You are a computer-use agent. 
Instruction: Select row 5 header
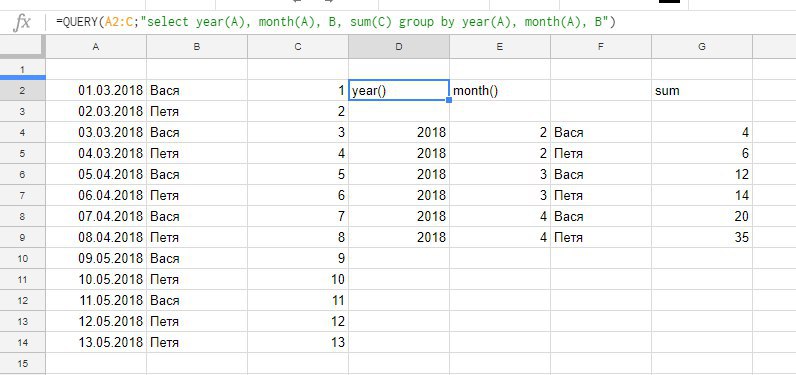22,153
